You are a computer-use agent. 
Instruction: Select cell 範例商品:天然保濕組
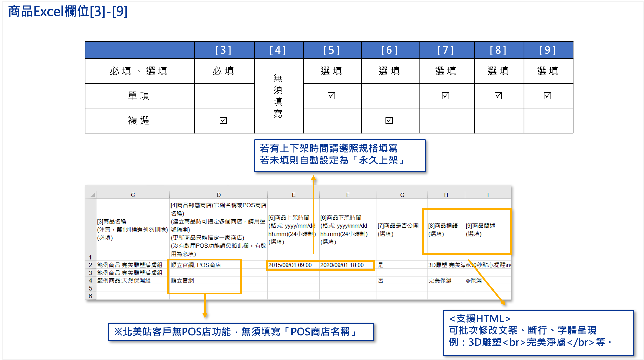pyautogui.click(x=124, y=280)
